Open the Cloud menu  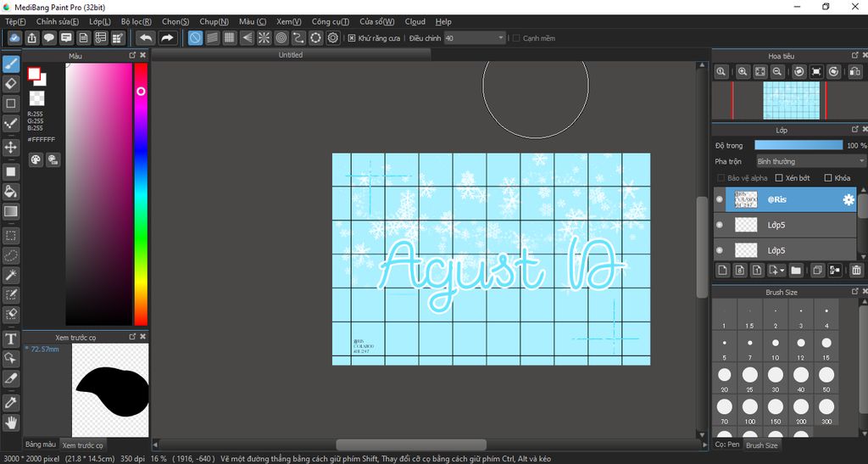click(415, 21)
